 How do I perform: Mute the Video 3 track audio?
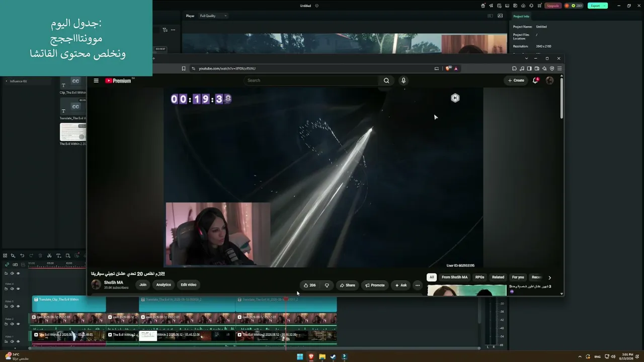(12, 306)
